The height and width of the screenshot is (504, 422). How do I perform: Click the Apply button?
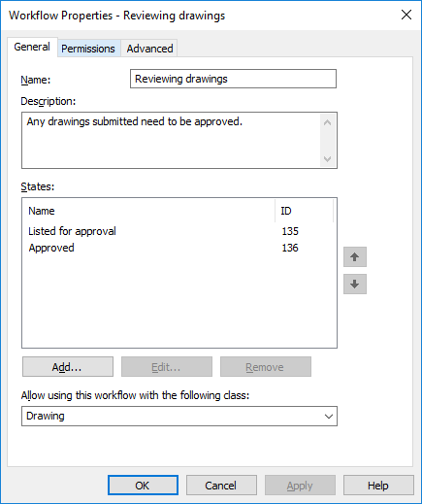click(x=300, y=486)
